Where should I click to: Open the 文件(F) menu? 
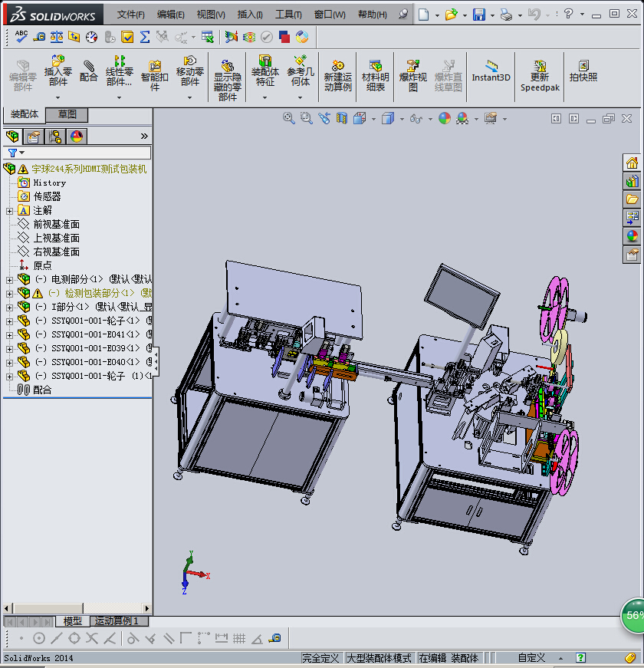pyautogui.click(x=131, y=15)
